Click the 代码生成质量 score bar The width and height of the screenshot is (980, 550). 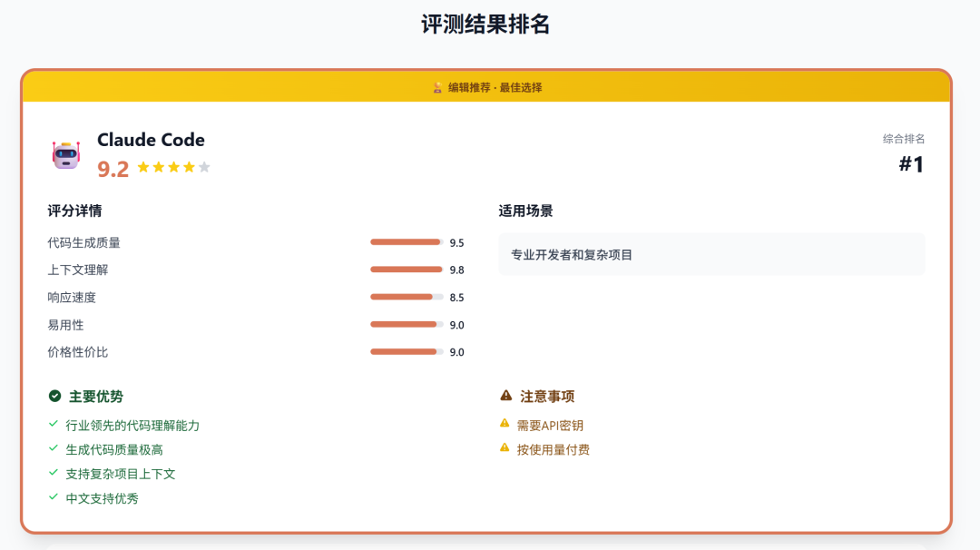[x=407, y=242]
